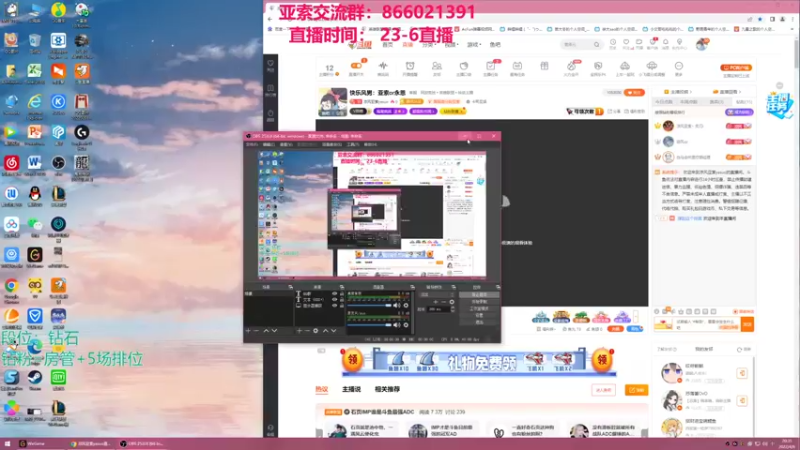Launch Logitech G HUB desktop icon
The width and height of the screenshot is (800, 450).
[x=82, y=133]
